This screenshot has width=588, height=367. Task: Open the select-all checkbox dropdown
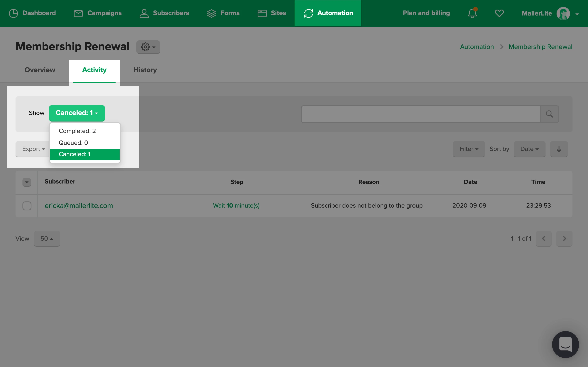(x=27, y=182)
